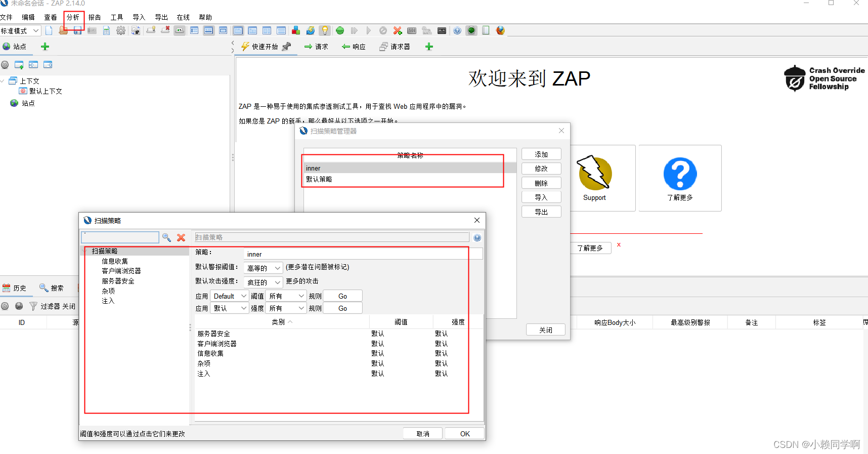Open the 强度 所有 rules dropdown

pos(286,308)
